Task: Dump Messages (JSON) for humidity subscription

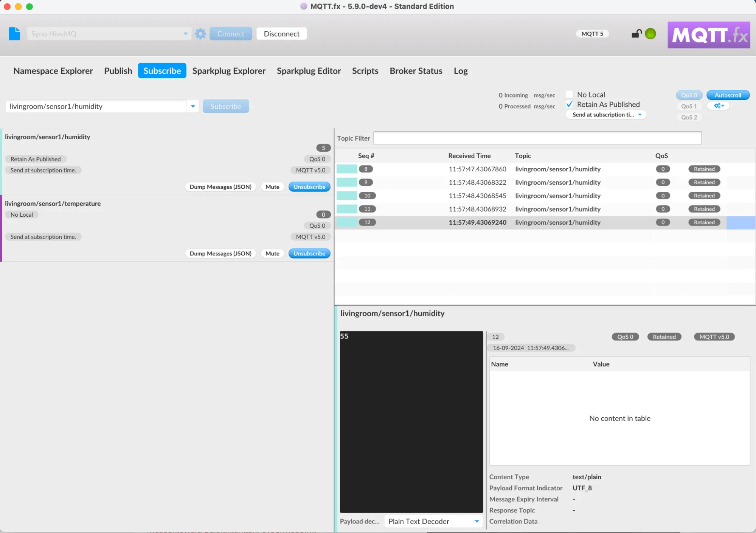Action: 220,187
